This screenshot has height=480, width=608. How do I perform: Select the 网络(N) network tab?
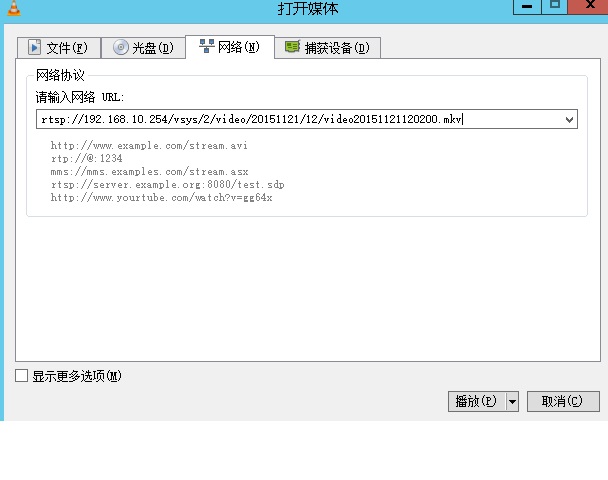[230, 47]
